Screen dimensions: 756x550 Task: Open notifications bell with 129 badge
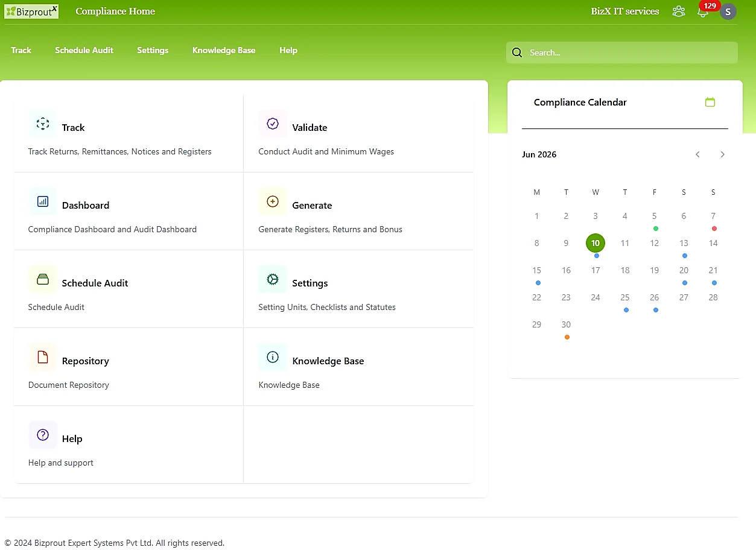(x=703, y=11)
